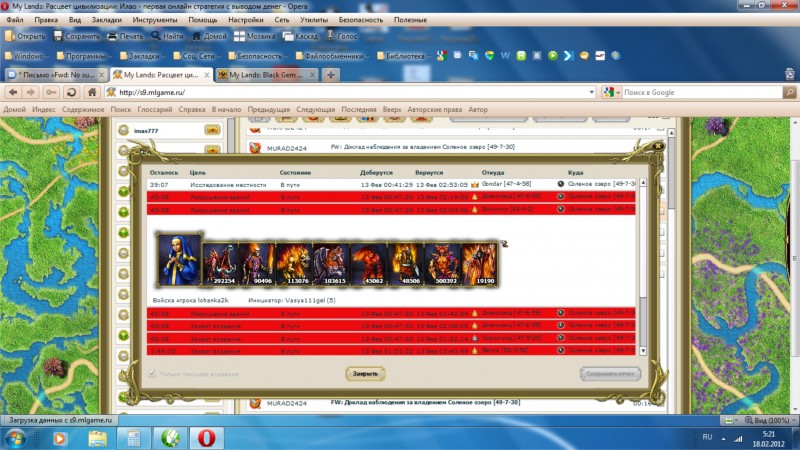
Task: Toggle 'Только текущие владения' checkbox
Action: (152, 374)
